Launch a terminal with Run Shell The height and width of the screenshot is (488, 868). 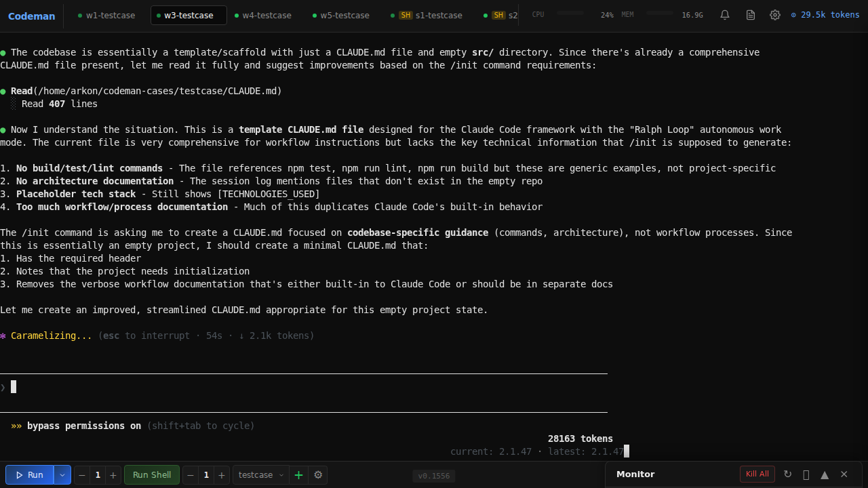(151, 474)
